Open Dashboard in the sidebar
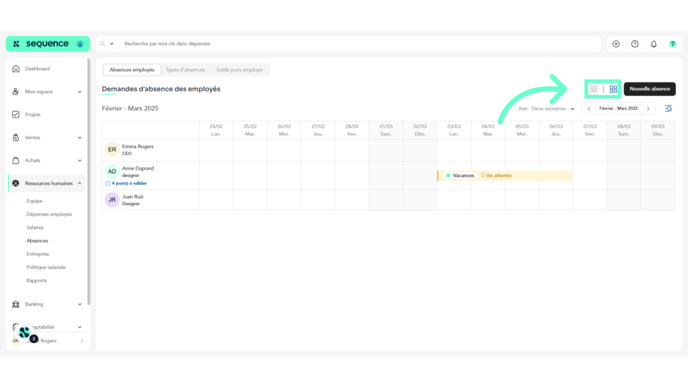Viewport: 688px width, 387px height. pos(37,69)
